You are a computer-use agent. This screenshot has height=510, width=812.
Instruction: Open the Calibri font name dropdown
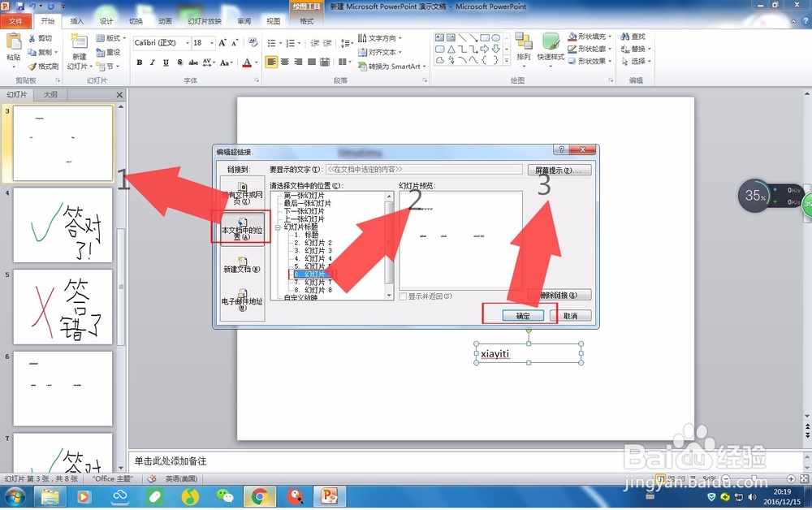(x=188, y=43)
